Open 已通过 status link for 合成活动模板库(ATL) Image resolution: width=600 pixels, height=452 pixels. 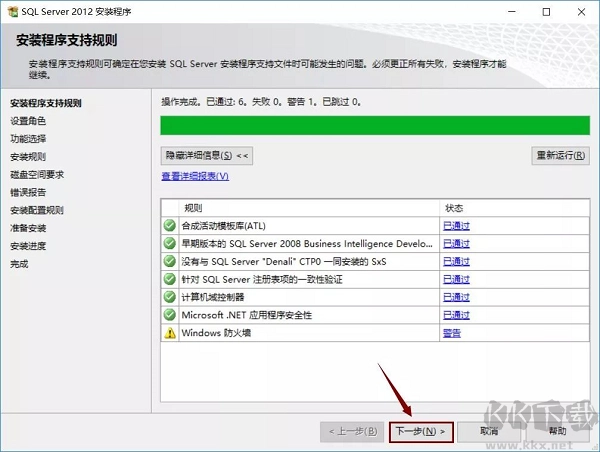click(456, 225)
